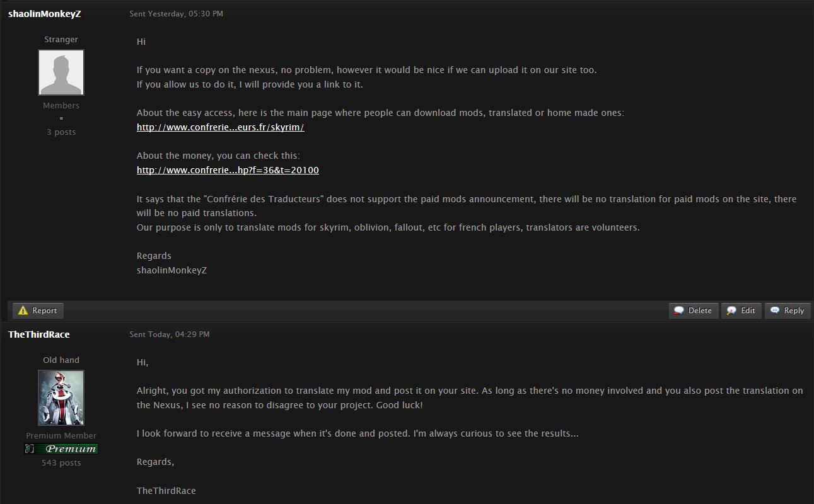
Task: Open TheThirdRace's profile username
Action: pos(39,335)
